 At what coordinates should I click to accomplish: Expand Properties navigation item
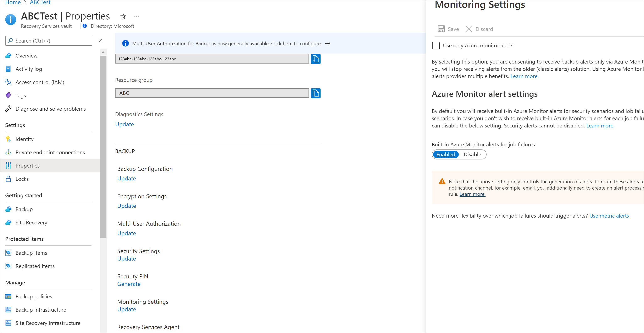point(28,165)
